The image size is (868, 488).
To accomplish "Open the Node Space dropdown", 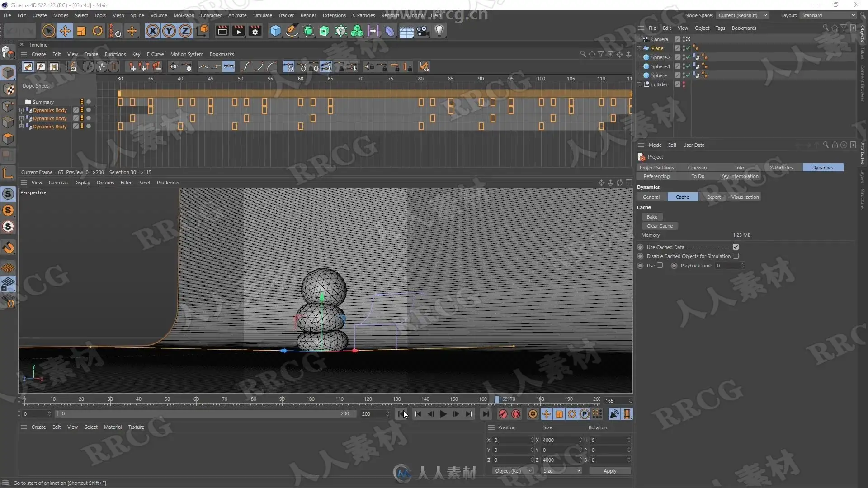I will point(742,15).
